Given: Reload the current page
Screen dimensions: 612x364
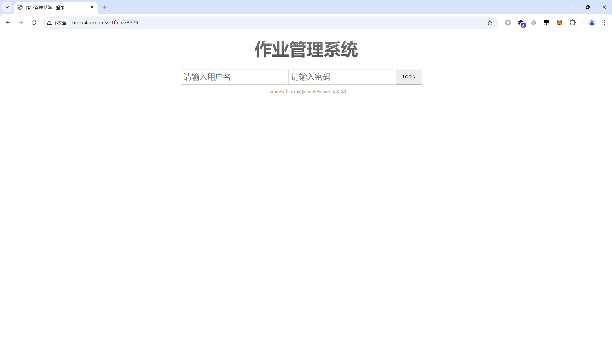Looking at the screenshot, I should click(34, 22).
